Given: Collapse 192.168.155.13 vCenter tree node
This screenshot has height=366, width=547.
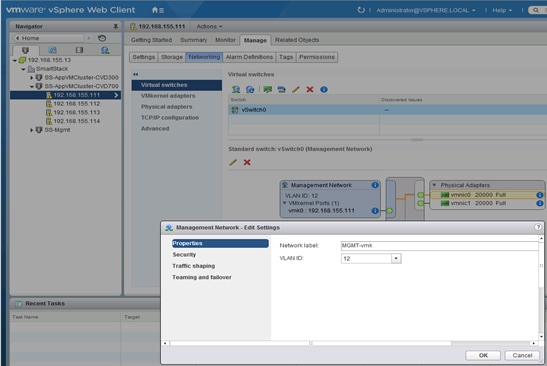Looking at the screenshot, I should pyautogui.click(x=15, y=60).
